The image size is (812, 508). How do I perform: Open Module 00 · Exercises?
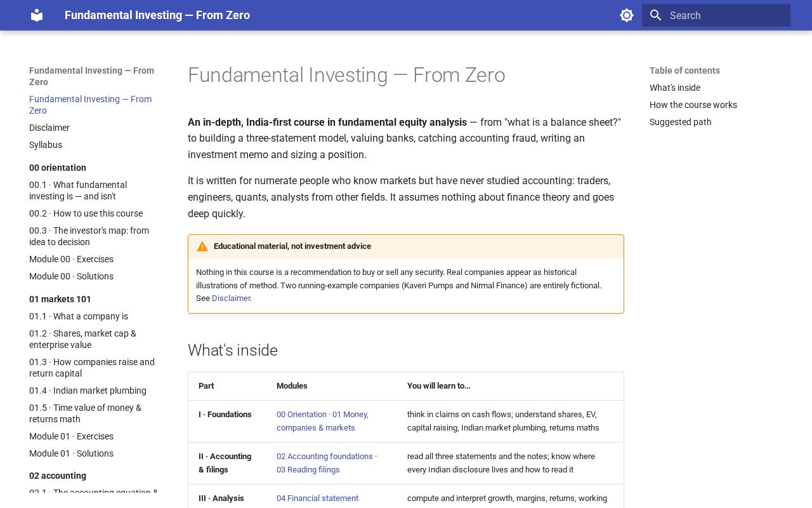point(71,259)
